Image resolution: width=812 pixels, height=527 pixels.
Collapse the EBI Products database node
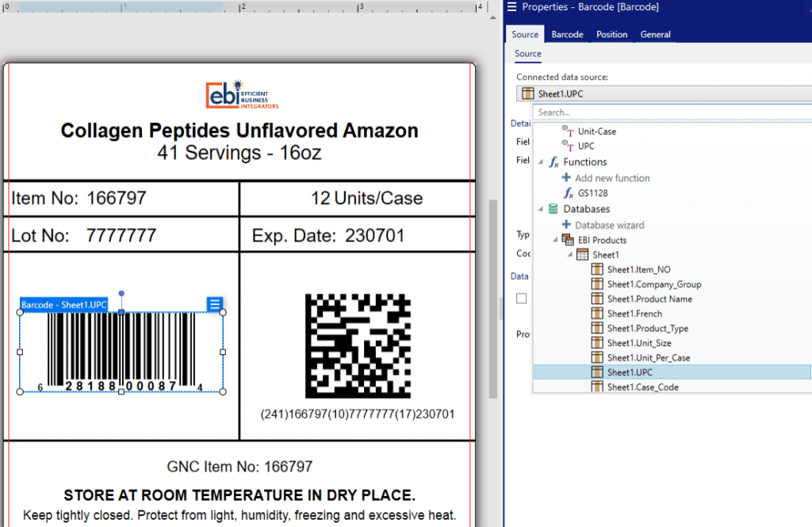point(555,240)
